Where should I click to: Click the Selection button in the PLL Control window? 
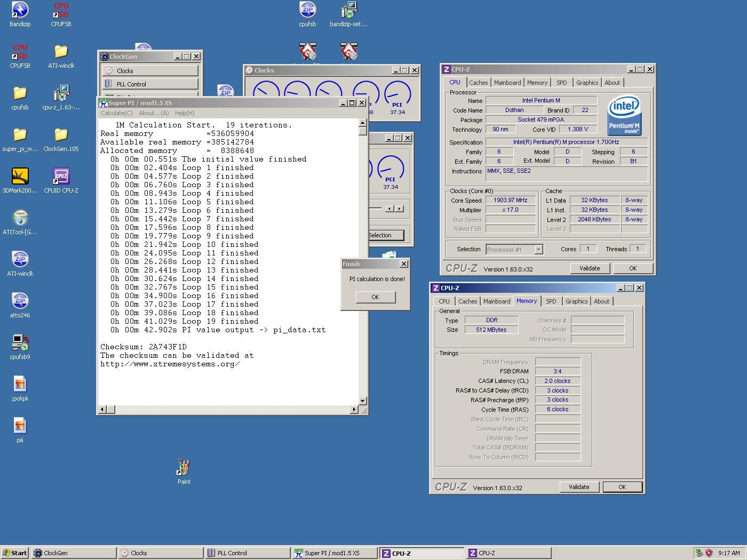(385, 235)
